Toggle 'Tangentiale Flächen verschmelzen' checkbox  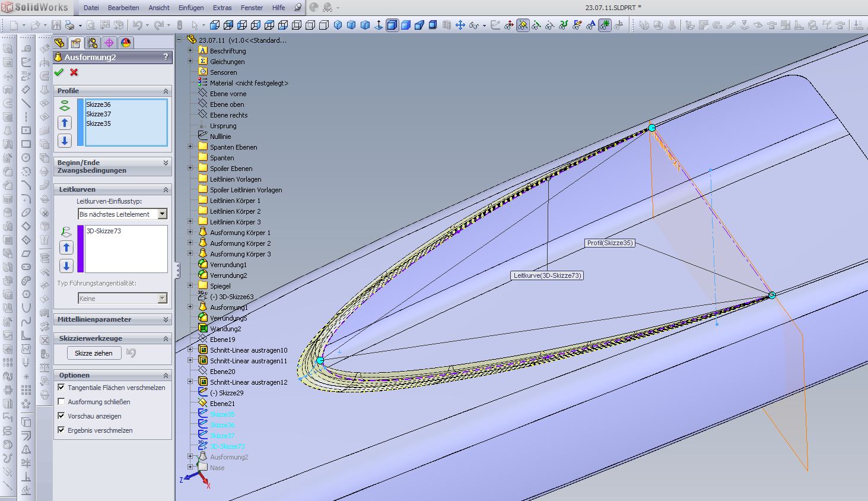coord(61,387)
